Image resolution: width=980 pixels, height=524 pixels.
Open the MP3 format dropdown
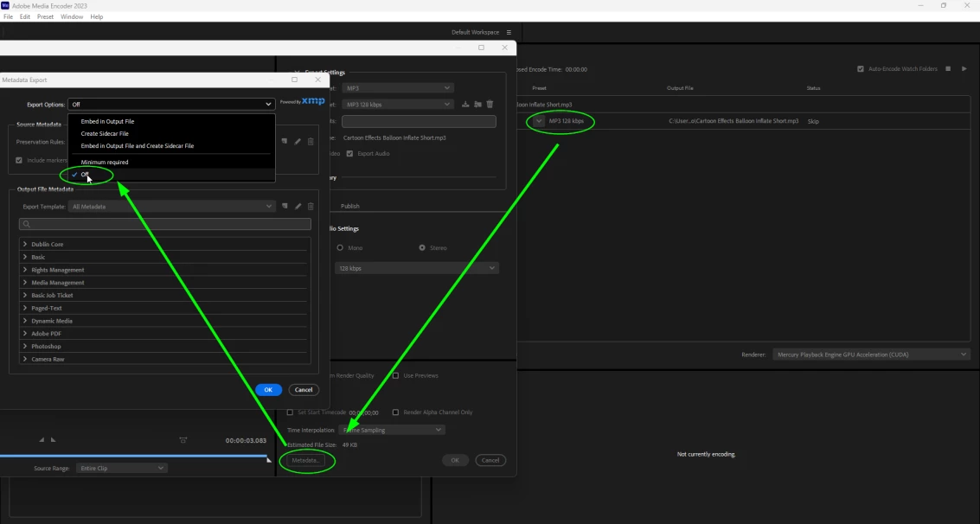(398, 88)
